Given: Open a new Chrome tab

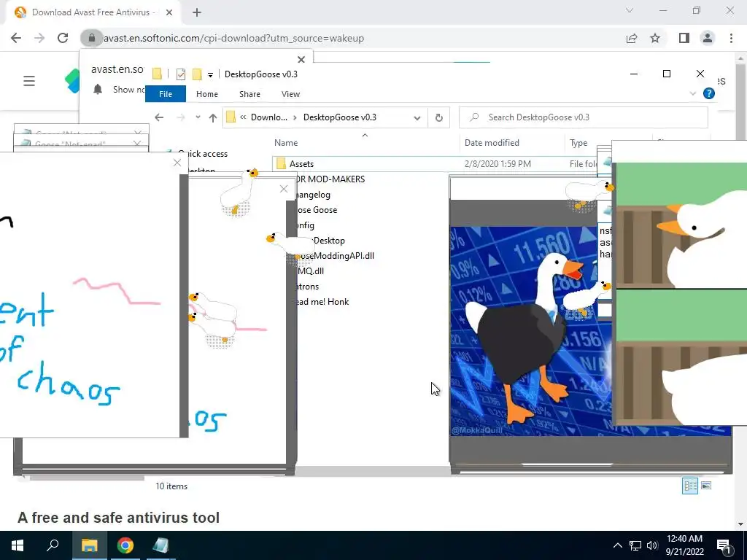Looking at the screenshot, I should point(197,12).
